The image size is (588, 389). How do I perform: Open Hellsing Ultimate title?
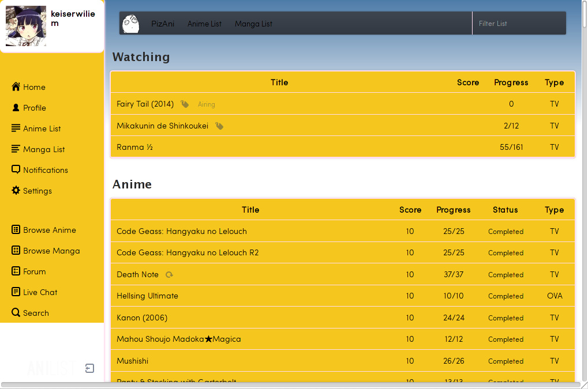pos(147,296)
